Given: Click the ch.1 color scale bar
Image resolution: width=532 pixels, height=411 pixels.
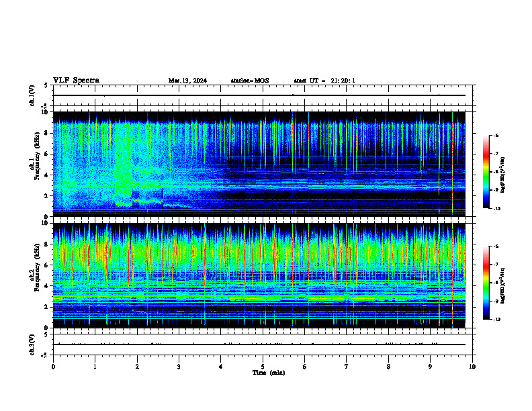Looking at the screenshot, I should pos(486,172).
